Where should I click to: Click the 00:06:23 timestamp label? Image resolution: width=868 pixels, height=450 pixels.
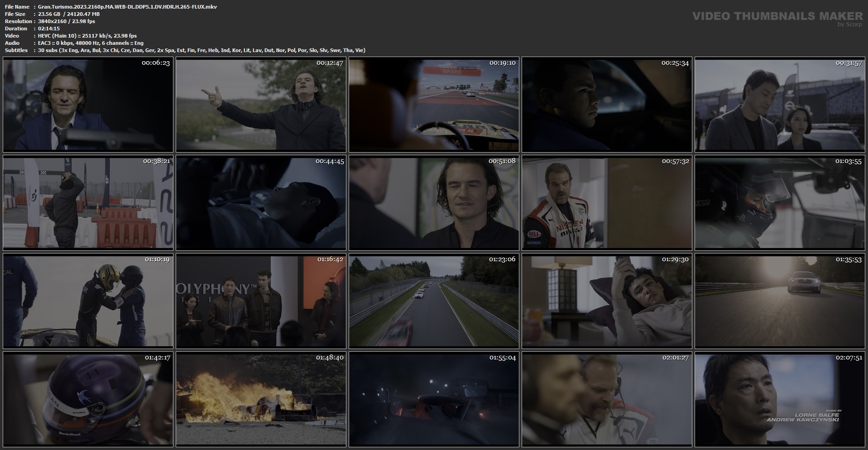tap(156, 63)
